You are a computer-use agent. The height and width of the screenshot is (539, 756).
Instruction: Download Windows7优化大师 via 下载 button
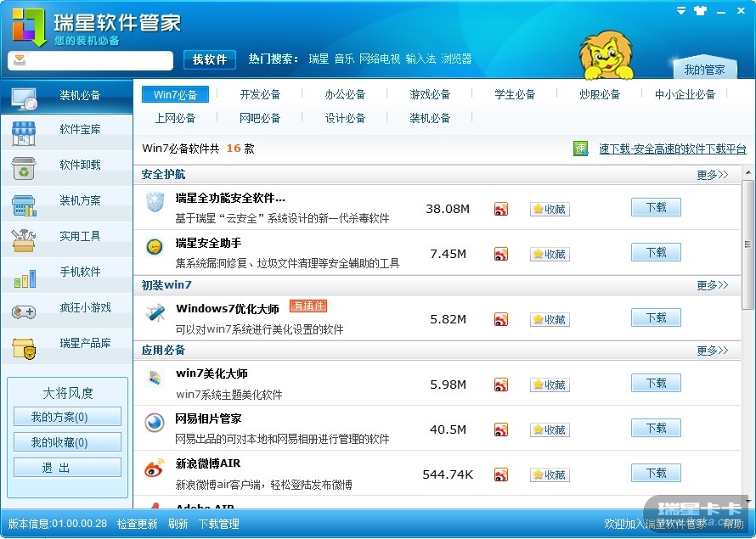[x=656, y=318]
